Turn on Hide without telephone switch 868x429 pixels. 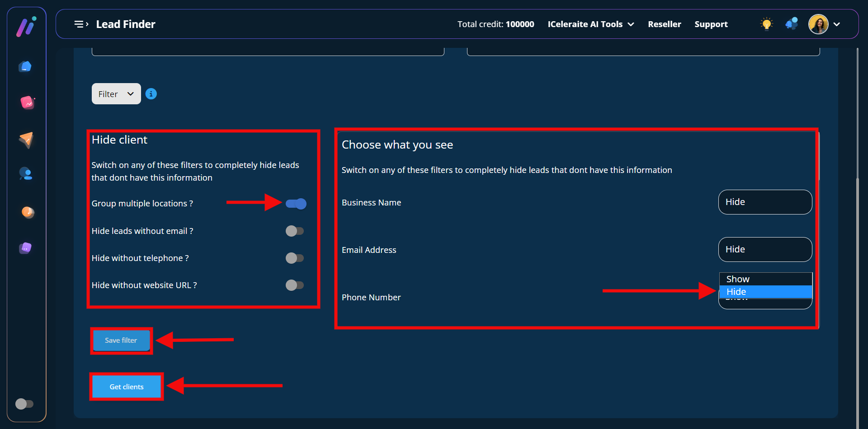(295, 258)
